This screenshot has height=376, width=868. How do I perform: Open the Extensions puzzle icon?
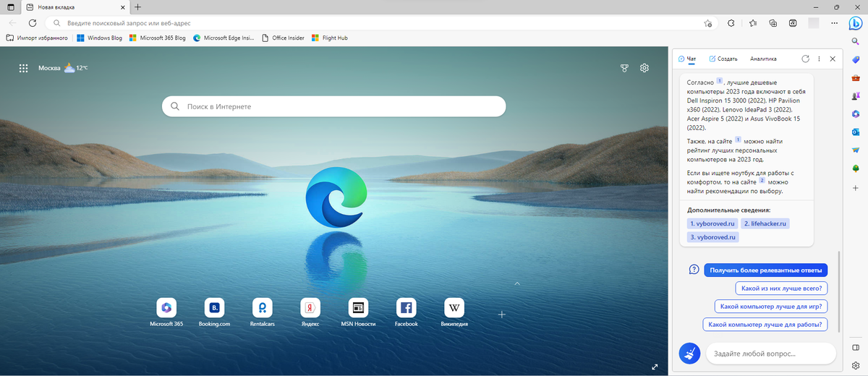coord(731,23)
